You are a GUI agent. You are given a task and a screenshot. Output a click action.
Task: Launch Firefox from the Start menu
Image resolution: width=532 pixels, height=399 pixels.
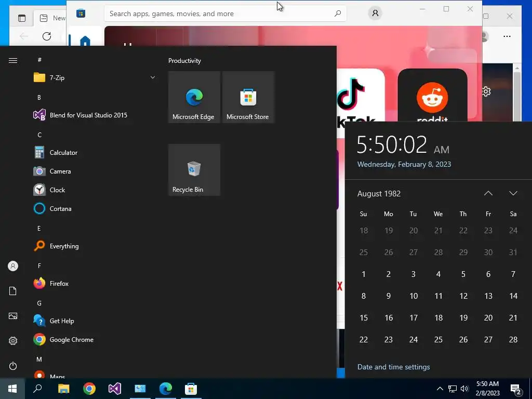pos(95,283)
